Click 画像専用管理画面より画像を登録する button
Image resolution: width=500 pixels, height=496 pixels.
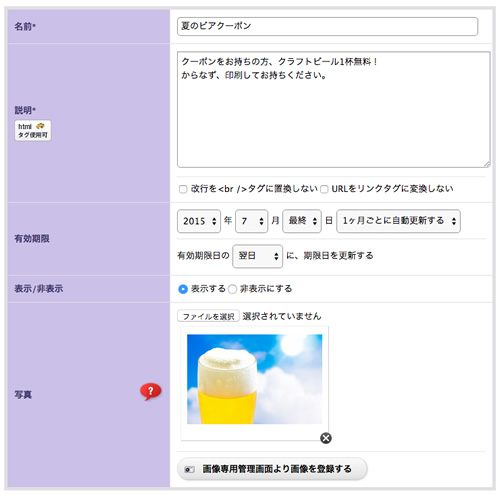(x=272, y=469)
